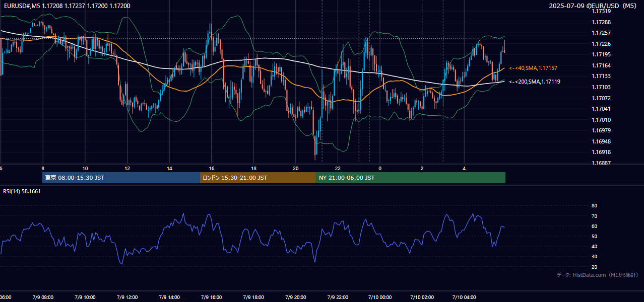Select hour marker 0 under price chart
The image size is (644, 302).
click(x=380, y=168)
